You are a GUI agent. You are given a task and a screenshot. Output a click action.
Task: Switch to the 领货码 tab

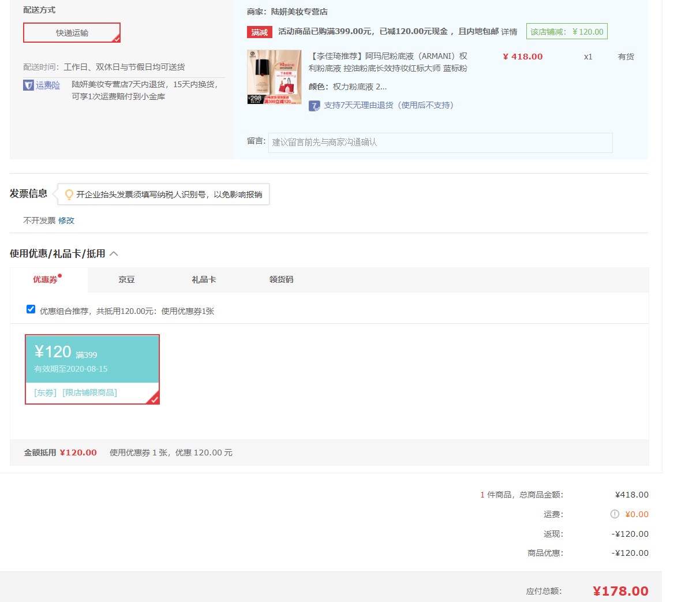281,279
